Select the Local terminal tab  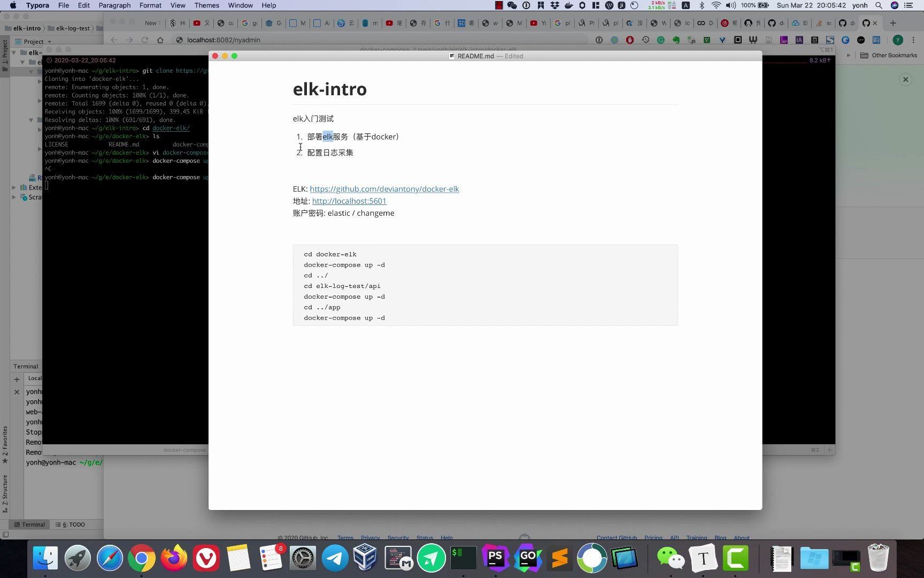[x=34, y=378]
